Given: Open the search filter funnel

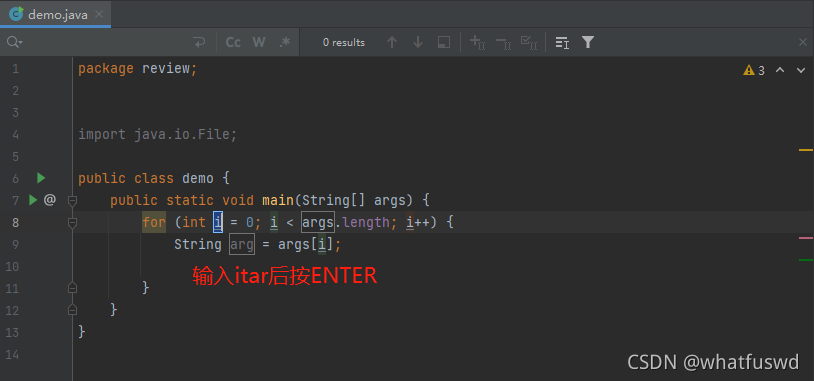Looking at the screenshot, I should (588, 42).
